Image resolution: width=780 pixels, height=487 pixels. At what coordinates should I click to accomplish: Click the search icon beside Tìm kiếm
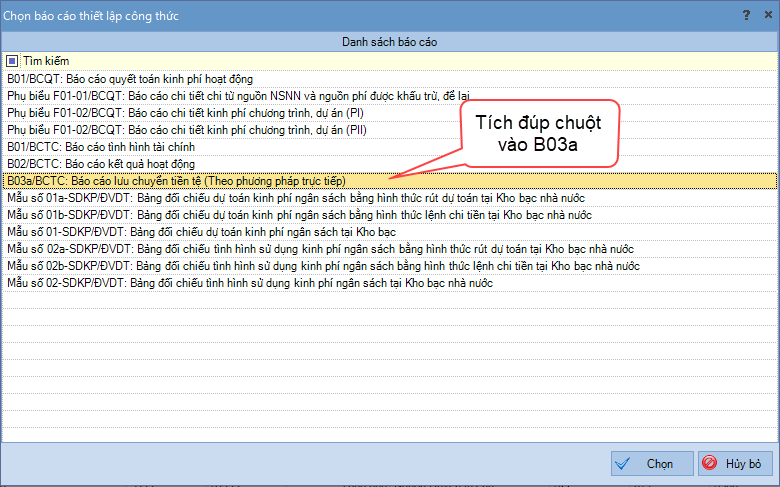(12, 61)
